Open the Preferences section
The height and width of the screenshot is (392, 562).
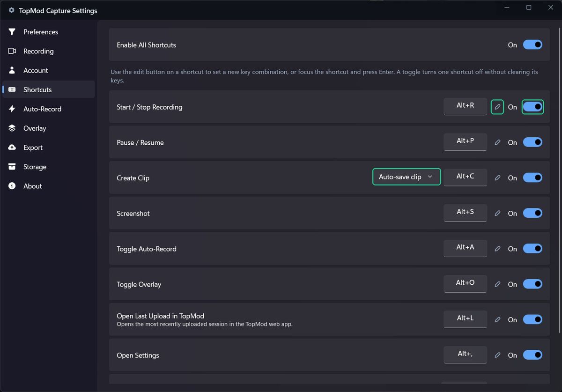click(48, 32)
